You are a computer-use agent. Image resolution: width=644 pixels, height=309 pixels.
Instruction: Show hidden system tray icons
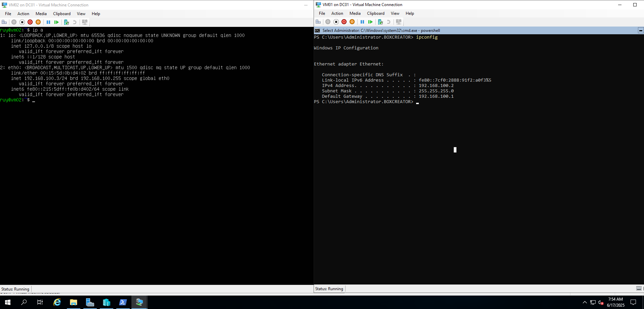(585, 302)
